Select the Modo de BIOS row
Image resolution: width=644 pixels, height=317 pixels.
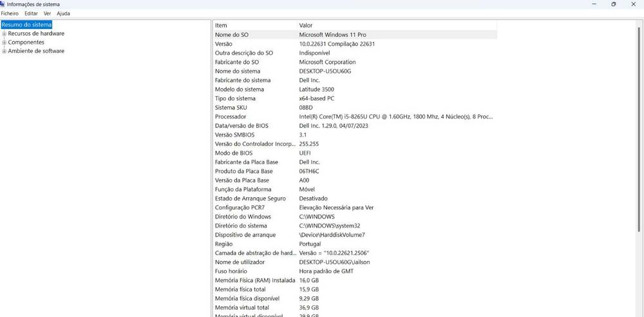tap(355, 153)
